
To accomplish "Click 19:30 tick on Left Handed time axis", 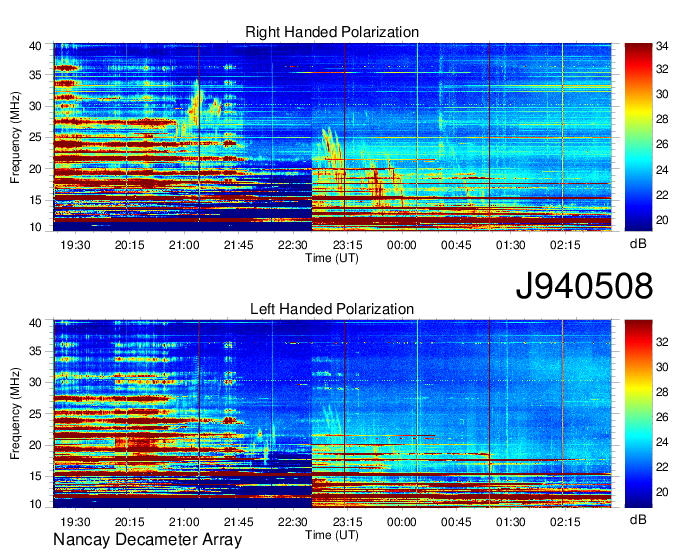I will [75, 522].
